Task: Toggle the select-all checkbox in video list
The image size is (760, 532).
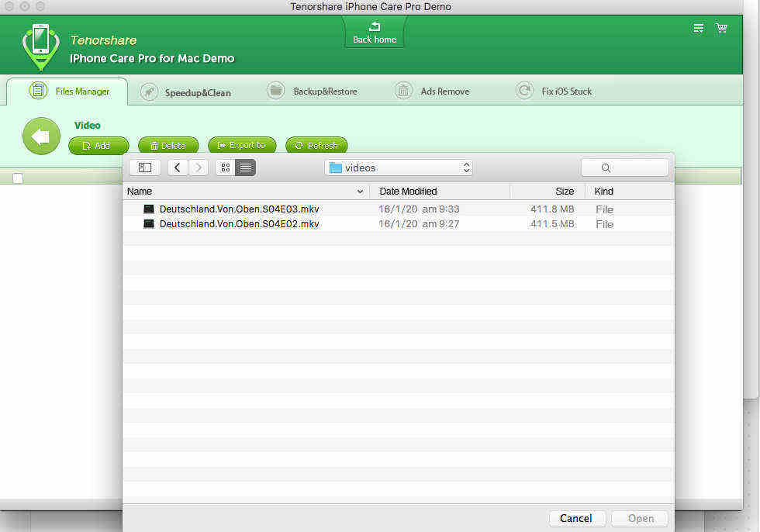Action: (18, 178)
